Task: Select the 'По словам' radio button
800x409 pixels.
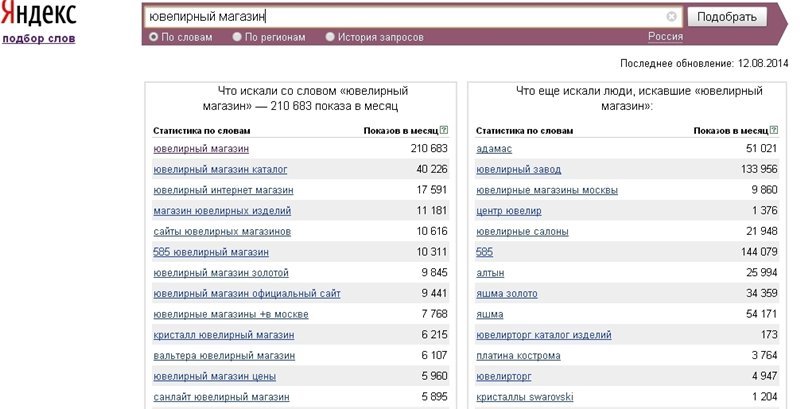Action: 154,37
